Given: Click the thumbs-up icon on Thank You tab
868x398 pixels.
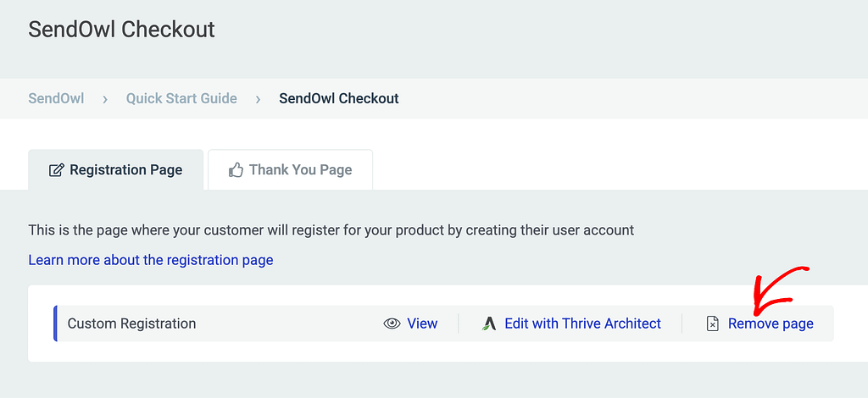Looking at the screenshot, I should point(236,169).
